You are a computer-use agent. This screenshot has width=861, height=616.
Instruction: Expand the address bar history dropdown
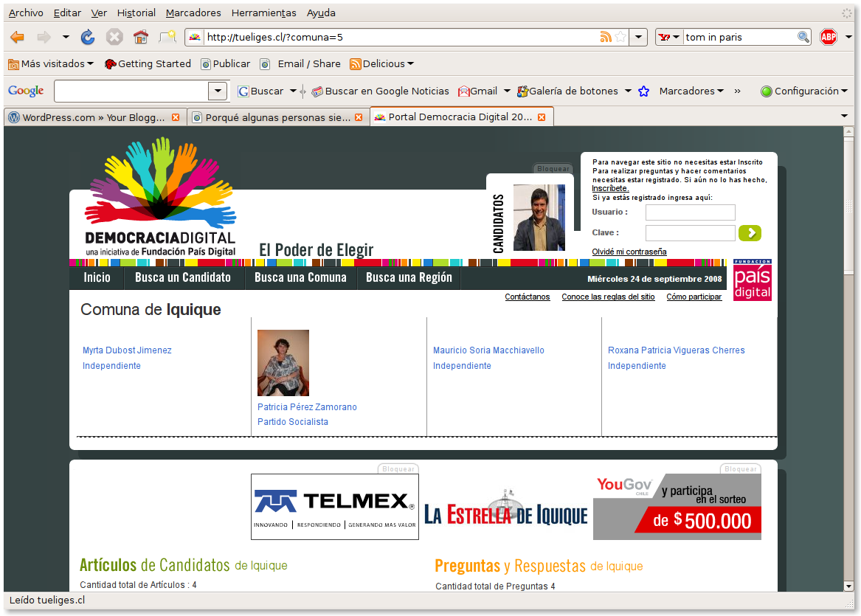pyautogui.click(x=640, y=37)
